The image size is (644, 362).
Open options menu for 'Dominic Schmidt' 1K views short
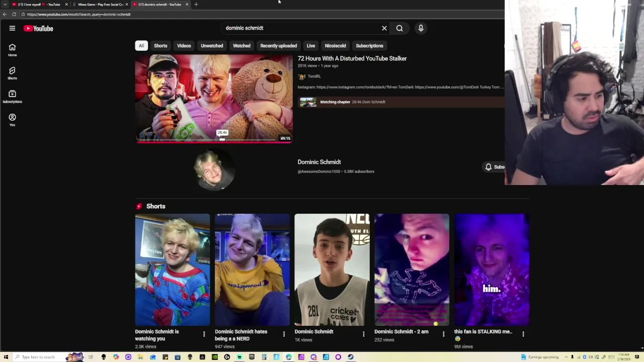coord(363,334)
